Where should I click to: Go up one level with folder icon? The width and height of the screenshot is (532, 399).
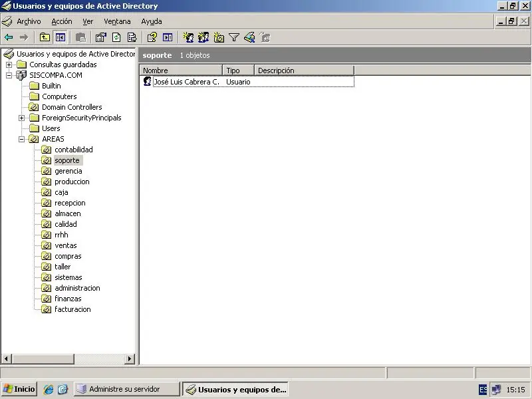coord(45,37)
